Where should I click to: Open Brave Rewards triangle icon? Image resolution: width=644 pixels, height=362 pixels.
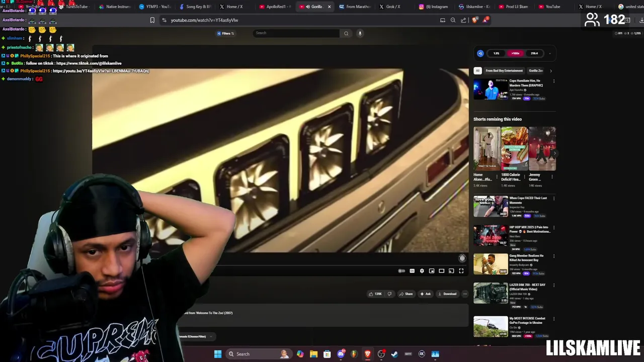pyautogui.click(x=486, y=20)
